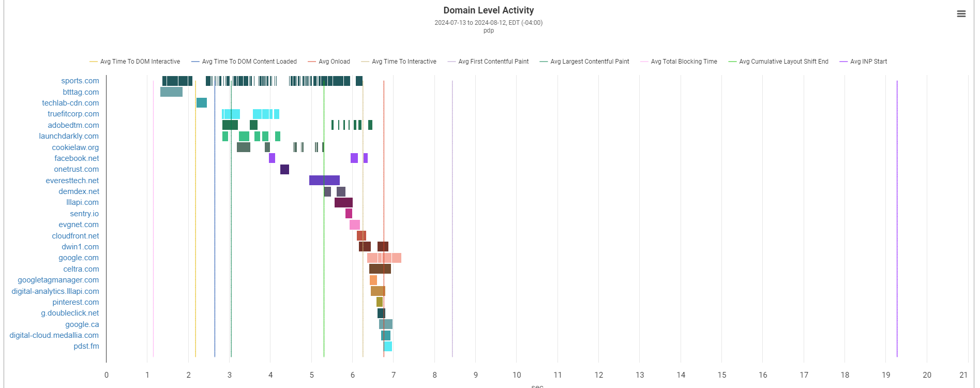Toggle Avg Time To Interactive legend series
980x388 pixels.
click(399, 62)
